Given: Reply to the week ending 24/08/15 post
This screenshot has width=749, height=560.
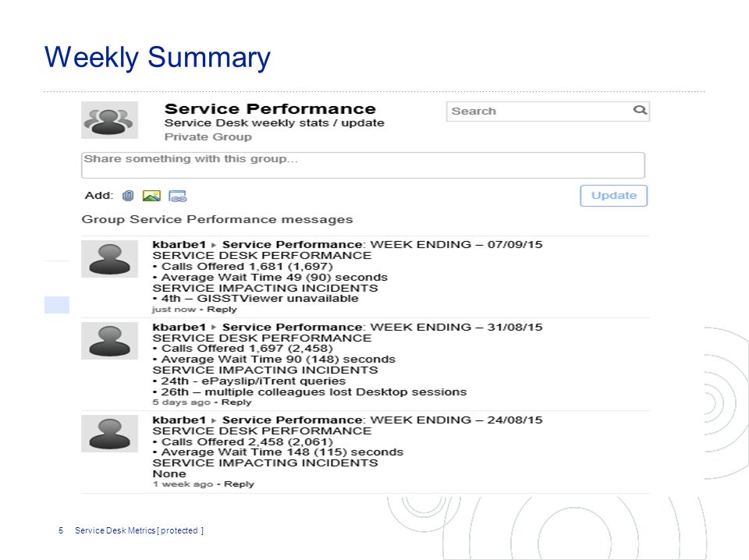Looking at the screenshot, I should click(x=239, y=484).
